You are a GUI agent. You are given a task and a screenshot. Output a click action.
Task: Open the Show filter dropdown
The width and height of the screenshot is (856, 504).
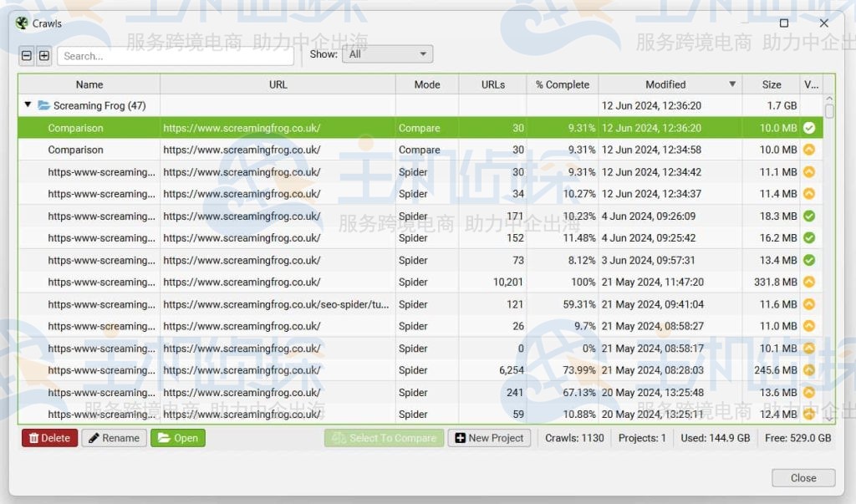pos(387,54)
